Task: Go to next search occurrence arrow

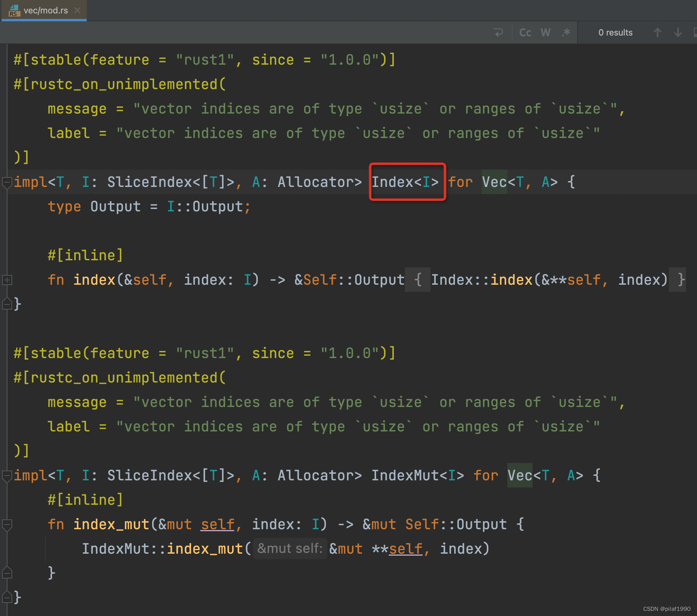Action: tap(678, 32)
